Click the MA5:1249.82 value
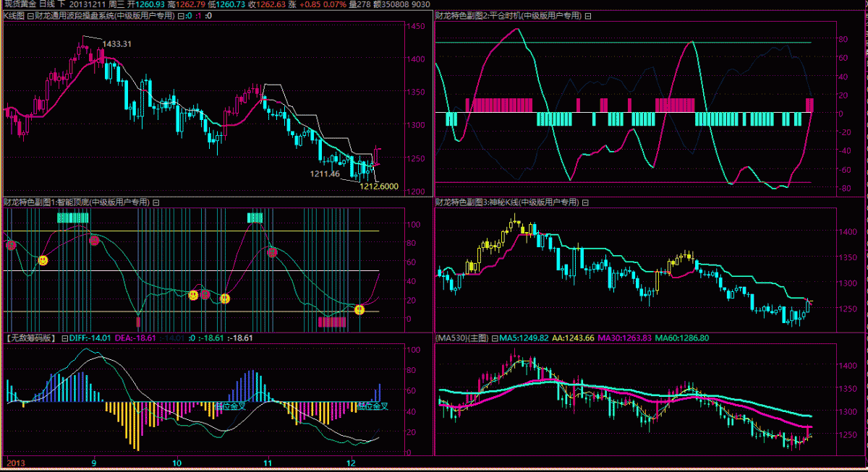The image size is (868, 472). 526,338
